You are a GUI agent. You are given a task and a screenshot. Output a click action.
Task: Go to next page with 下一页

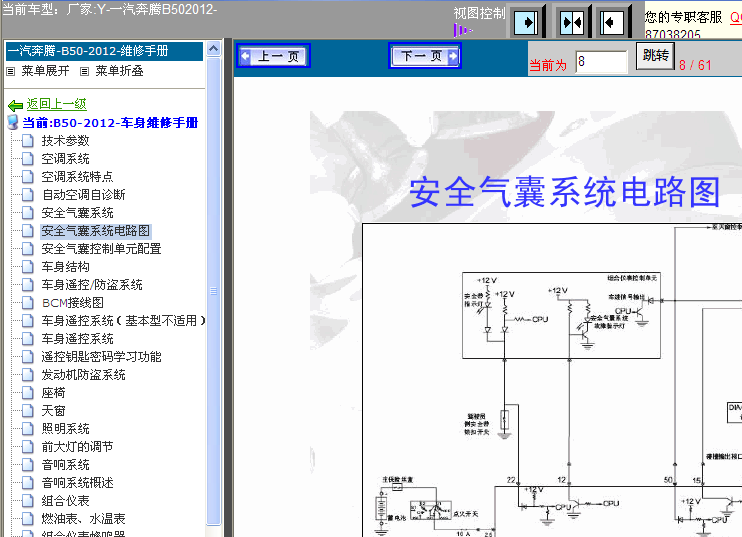pos(424,56)
